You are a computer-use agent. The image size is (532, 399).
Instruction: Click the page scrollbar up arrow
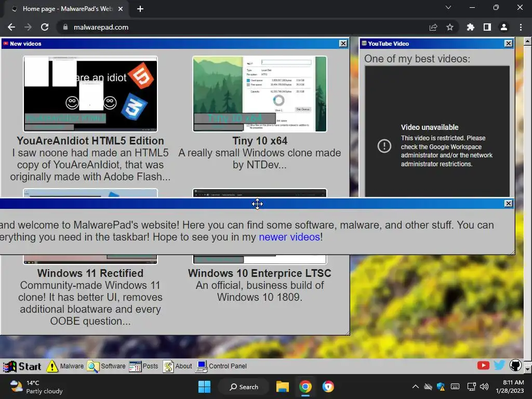[528, 42]
